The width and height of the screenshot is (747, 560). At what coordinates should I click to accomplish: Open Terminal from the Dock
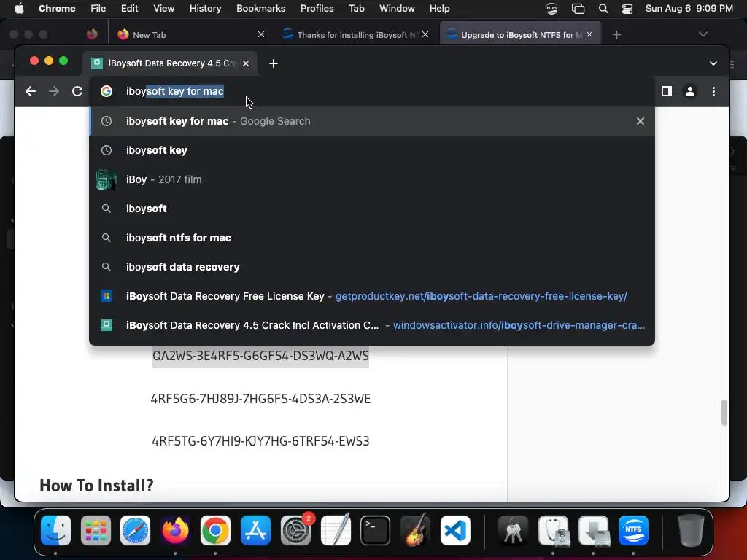[x=376, y=530]
